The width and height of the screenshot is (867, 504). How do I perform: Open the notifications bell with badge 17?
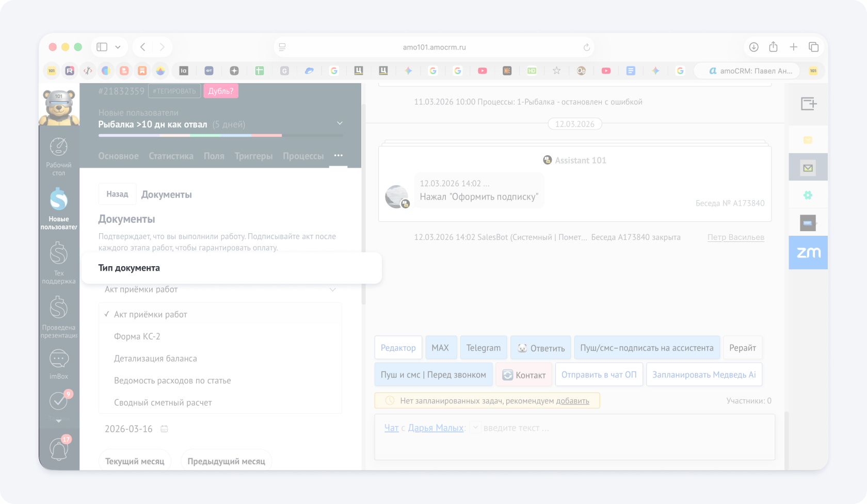[x=59, y=448]
